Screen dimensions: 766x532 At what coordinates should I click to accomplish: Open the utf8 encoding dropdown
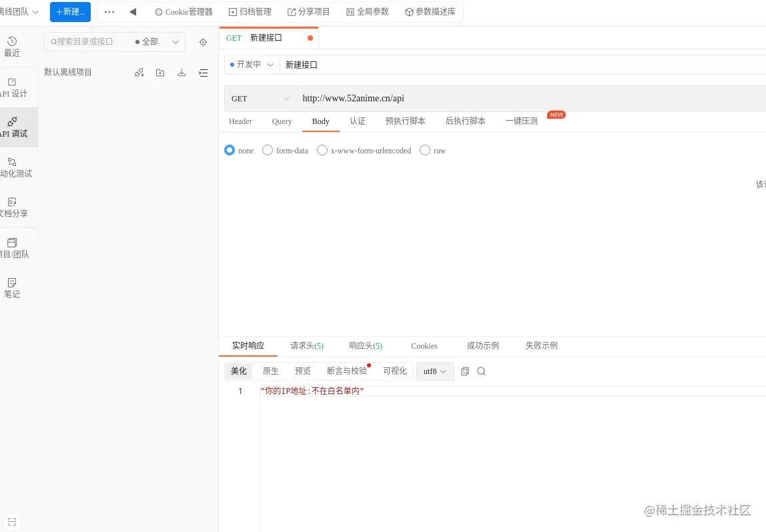tap(435, 371)
